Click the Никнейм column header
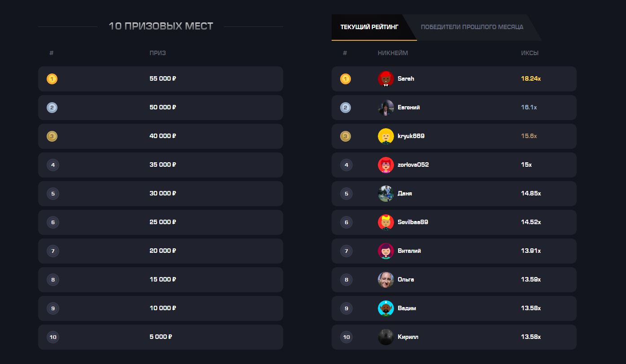Image resolution: width=626 pixels, height=364 pixels. (393, 53)
